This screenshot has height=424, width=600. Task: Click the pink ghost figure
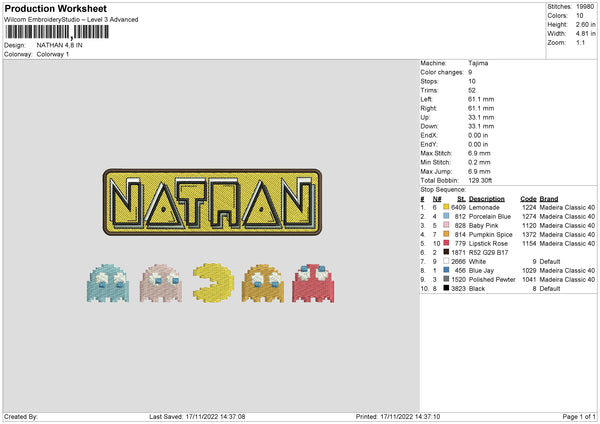pyautogui.click(x=161, y=283)
